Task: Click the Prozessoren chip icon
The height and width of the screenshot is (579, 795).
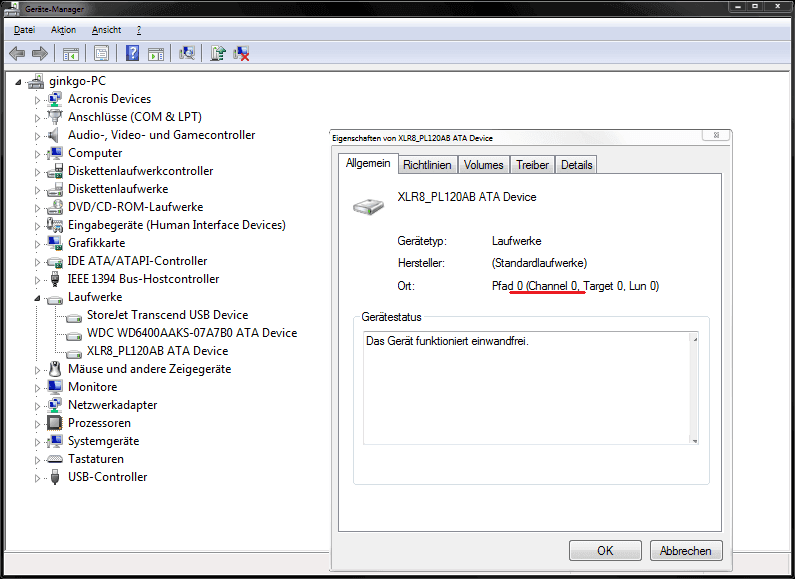Action: pyautogui.click(x=54, y=423)
